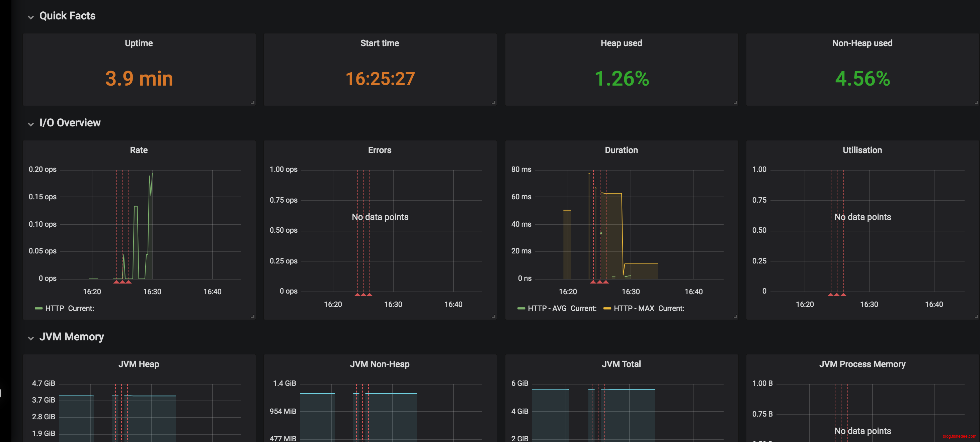Open the Uptime panel title menu
The height and width of the screenshot is (442, 980).
(139, 43)
